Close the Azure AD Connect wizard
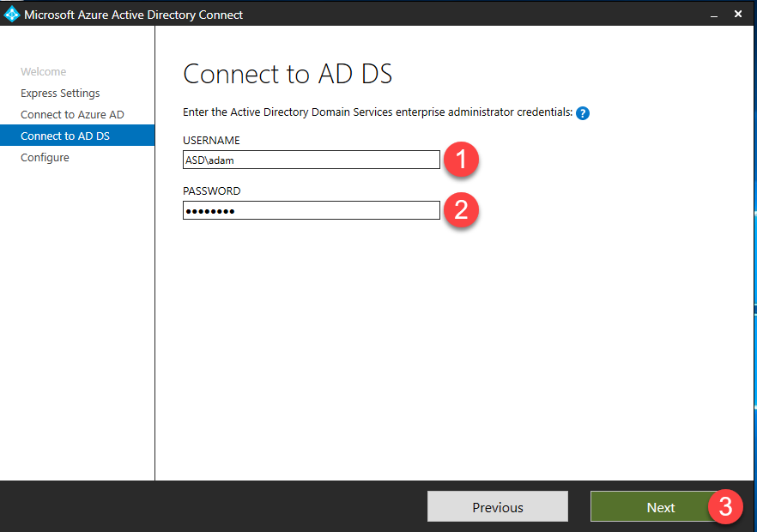Screen dimensions: 757x532 click(738, 15)
